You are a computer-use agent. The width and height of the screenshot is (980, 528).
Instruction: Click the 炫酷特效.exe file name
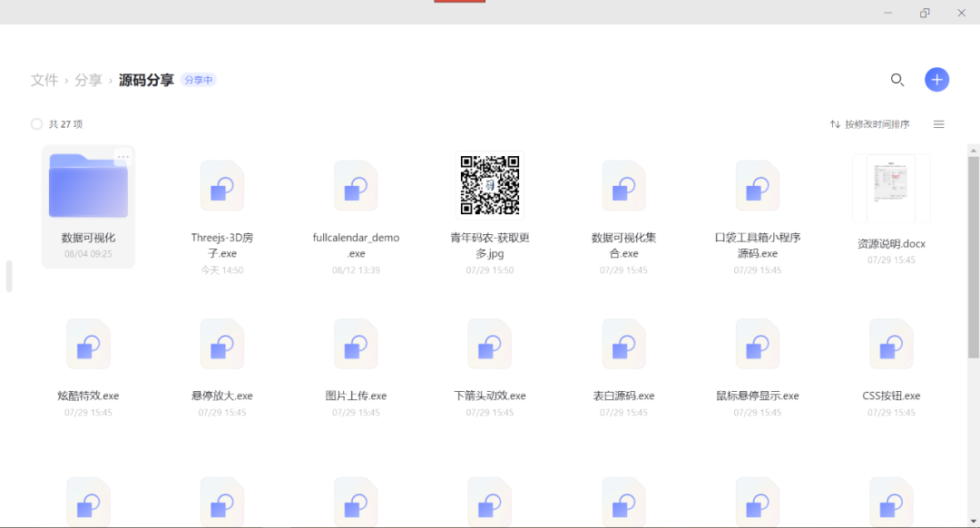click(x=88, y=396)
